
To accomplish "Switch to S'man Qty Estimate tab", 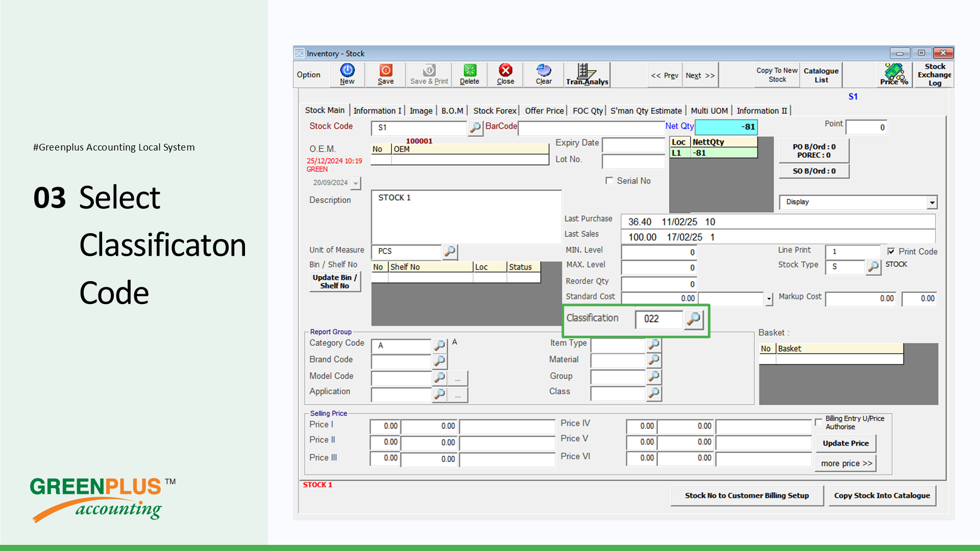I will 646,111.
